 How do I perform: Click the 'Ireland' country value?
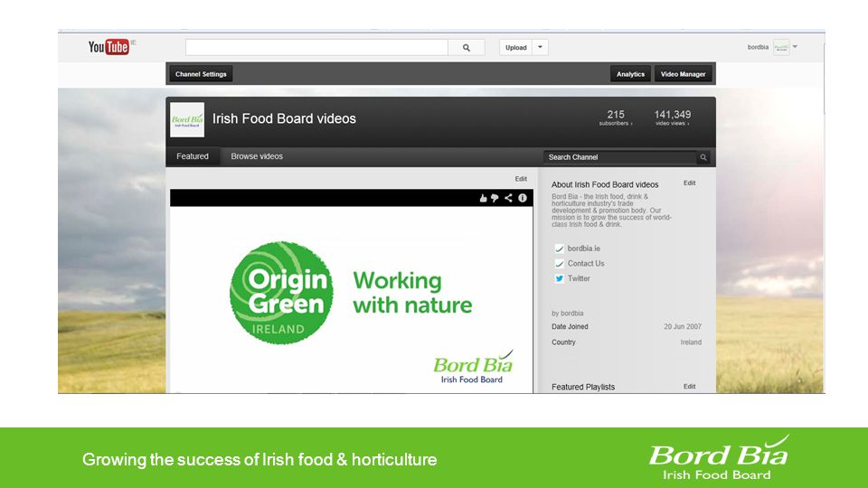click(691, 343)
